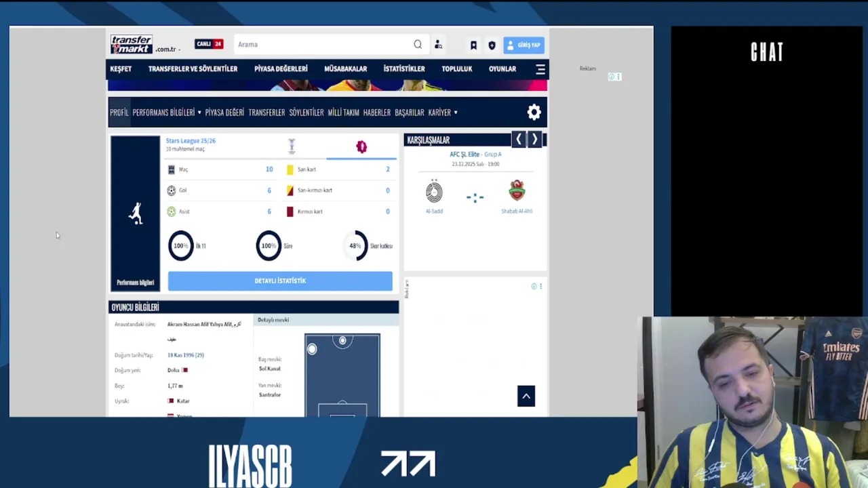
Task: Expand the Performans Bilgileri dropdown
Action: coord(167,113)
